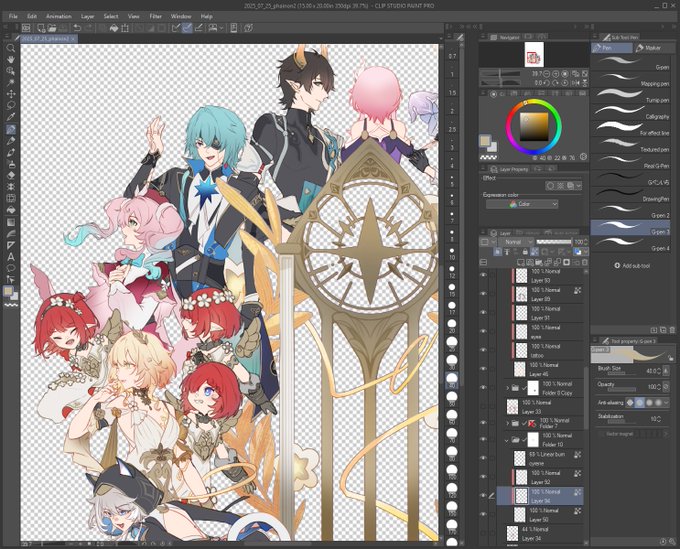This screenshot has height=549, width=680.
Task: Click the Add sub-tool plus icon
Action: 617,265
